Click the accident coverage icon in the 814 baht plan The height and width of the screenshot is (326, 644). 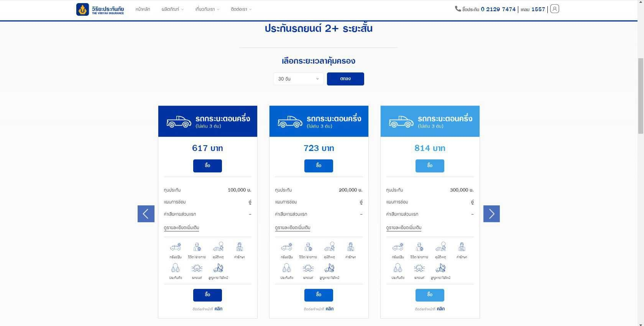[440, 247]
